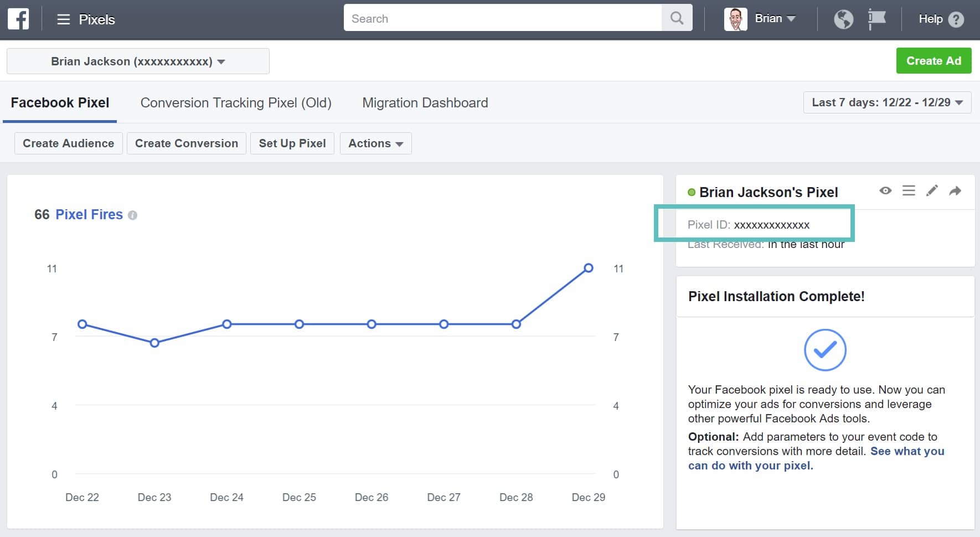Click the flag icon in the top bar
The width and height of the screenshot is (980, 537).
[x=877, y=18]
